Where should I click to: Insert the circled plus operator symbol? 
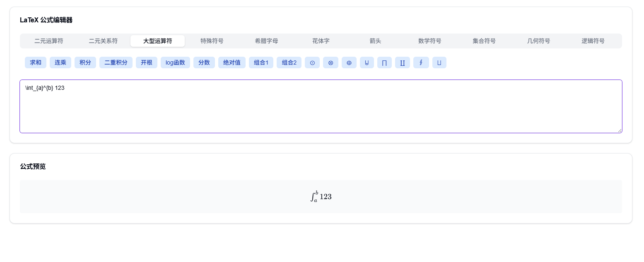(349, 62)
